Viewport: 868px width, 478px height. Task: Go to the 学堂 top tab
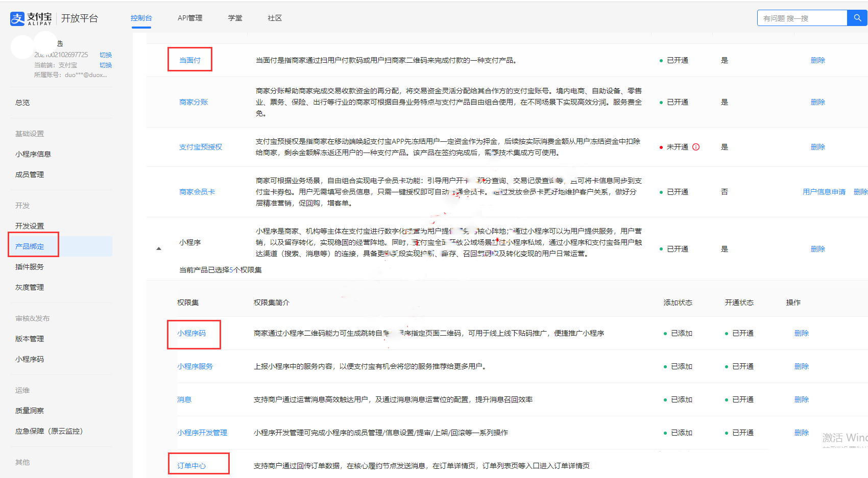tap(235, 18)
